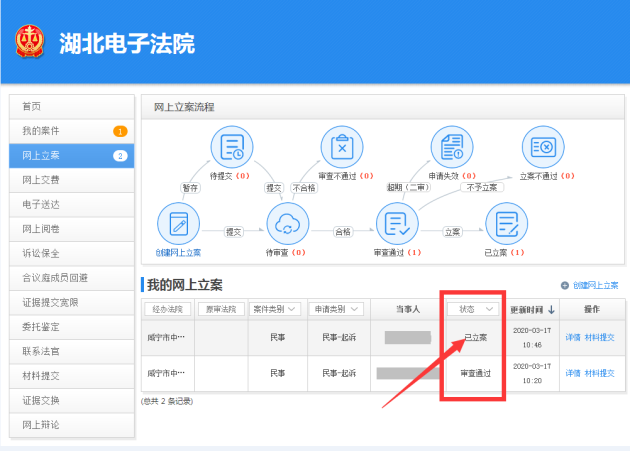
Task: Click the 待提交 clock document icon
Action: coord(233,147)
